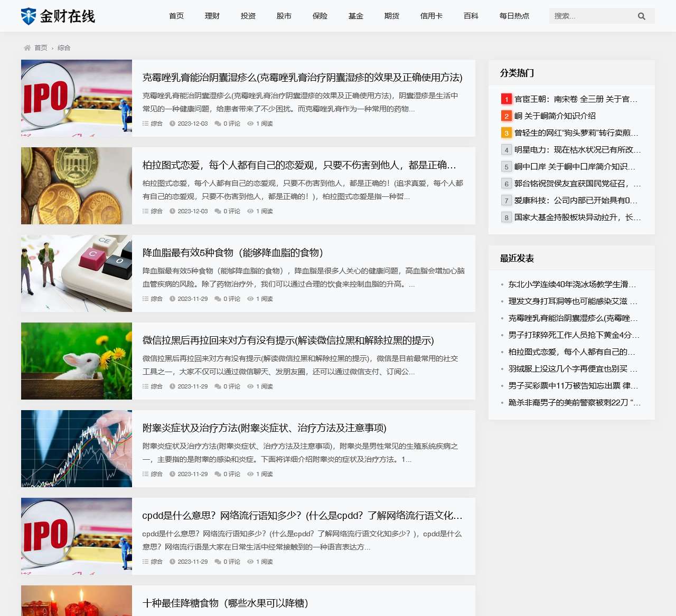Click stock chart thumbnail of 附睾炎 article
The height and width of the screenshot is (616, 676).
(77, 449)
